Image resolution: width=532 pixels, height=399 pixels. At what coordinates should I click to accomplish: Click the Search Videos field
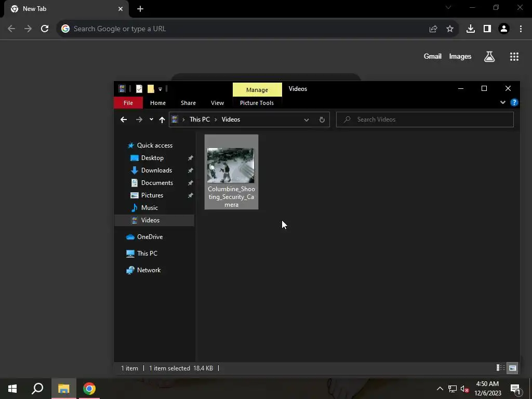click(425, 119)
